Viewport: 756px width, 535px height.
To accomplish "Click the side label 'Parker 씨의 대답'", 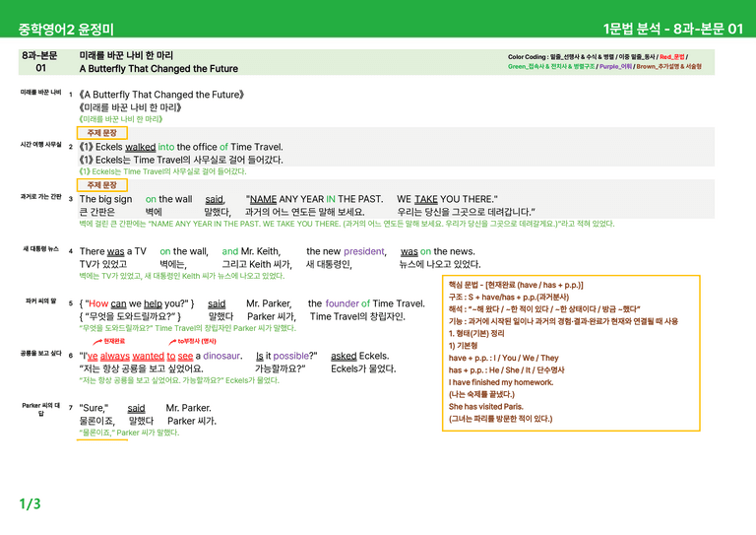I will point(40,409).
